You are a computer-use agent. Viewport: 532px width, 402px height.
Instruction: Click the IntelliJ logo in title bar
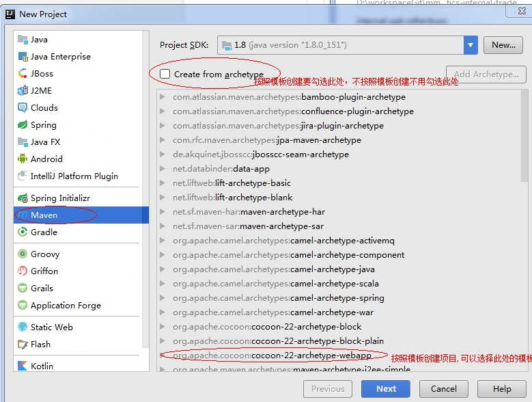pos(10,14)
